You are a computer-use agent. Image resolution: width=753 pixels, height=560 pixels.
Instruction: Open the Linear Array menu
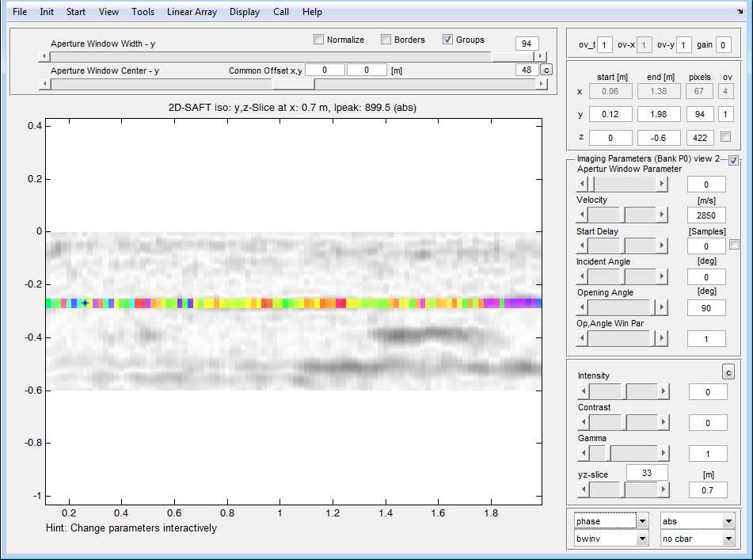tap(192, 12)
